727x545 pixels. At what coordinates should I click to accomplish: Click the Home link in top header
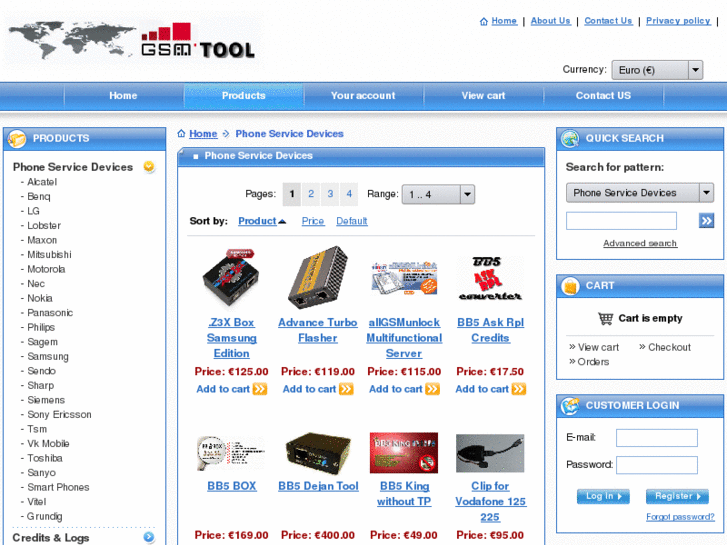tap(504, 21)
